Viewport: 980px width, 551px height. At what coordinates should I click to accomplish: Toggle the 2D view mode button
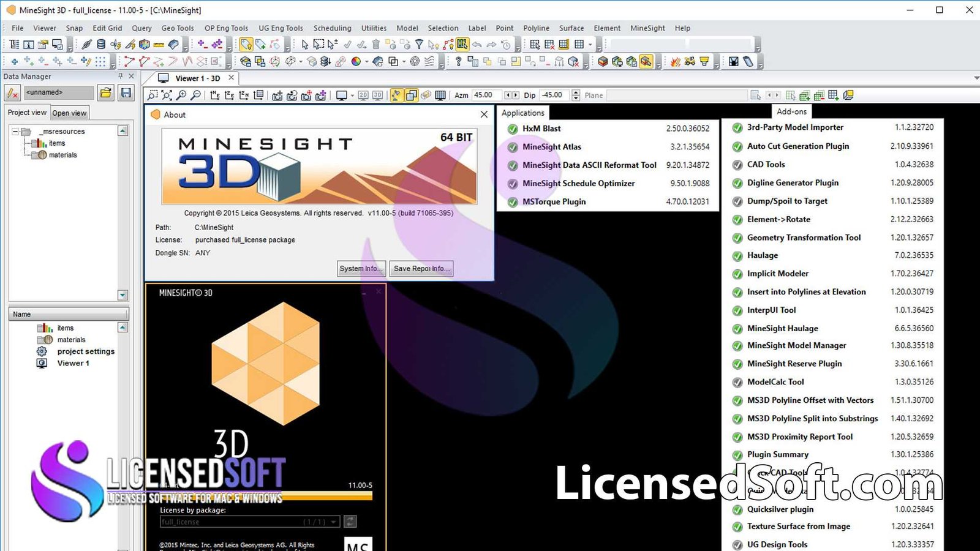363,95
